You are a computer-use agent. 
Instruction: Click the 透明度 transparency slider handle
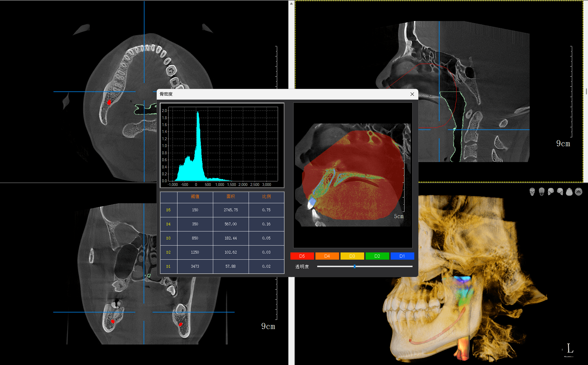(355, 267)
